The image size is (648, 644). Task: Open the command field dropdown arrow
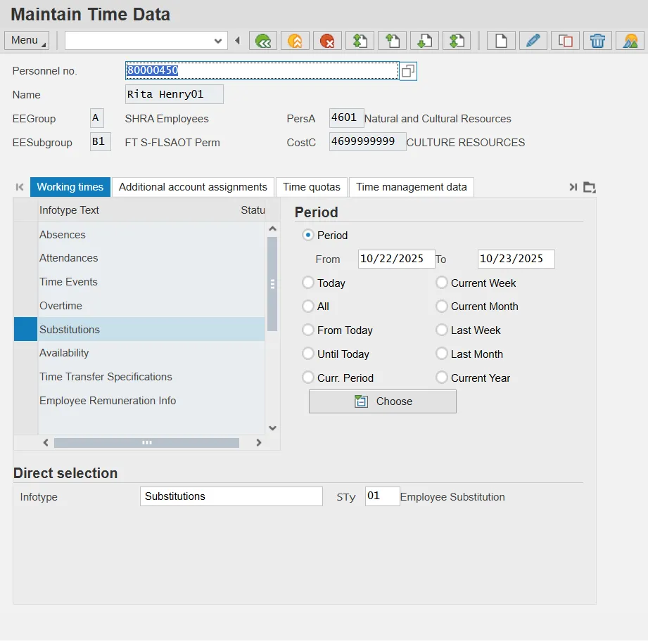coord(217,41)
